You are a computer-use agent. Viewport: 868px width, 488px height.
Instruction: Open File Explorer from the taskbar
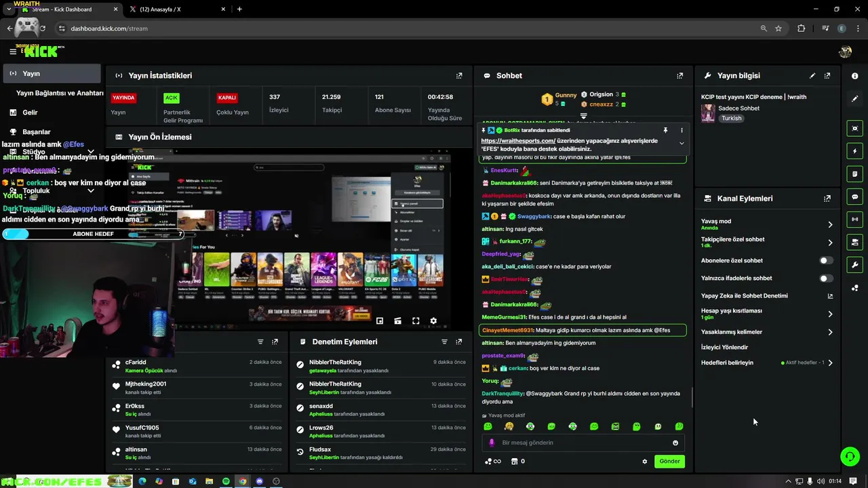(209, 481)
